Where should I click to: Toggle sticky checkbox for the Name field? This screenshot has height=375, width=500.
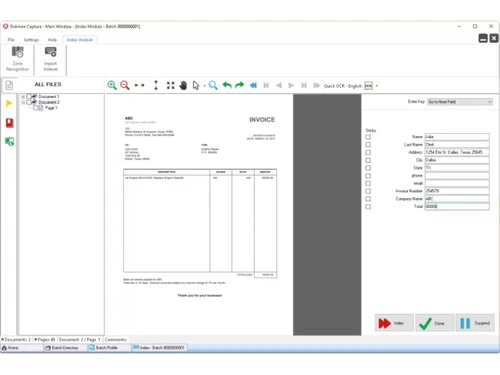point(368,137)
